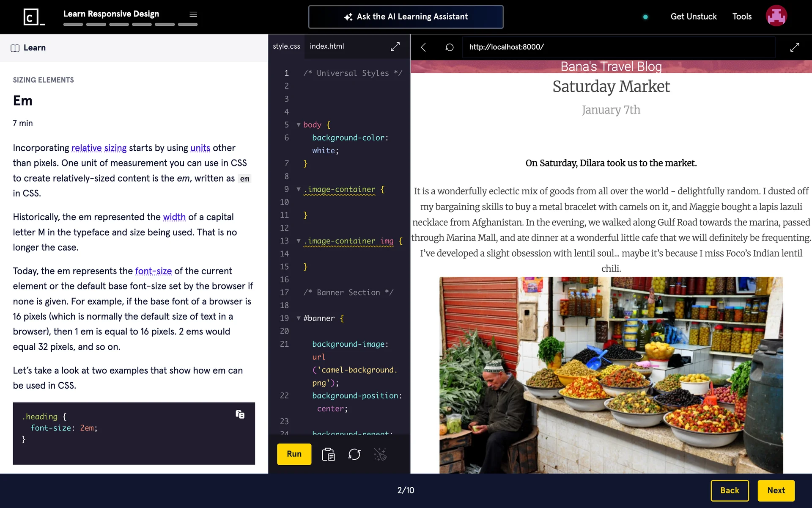Expand the browser preview pane
812x508 pixels.
pos(795,47)
